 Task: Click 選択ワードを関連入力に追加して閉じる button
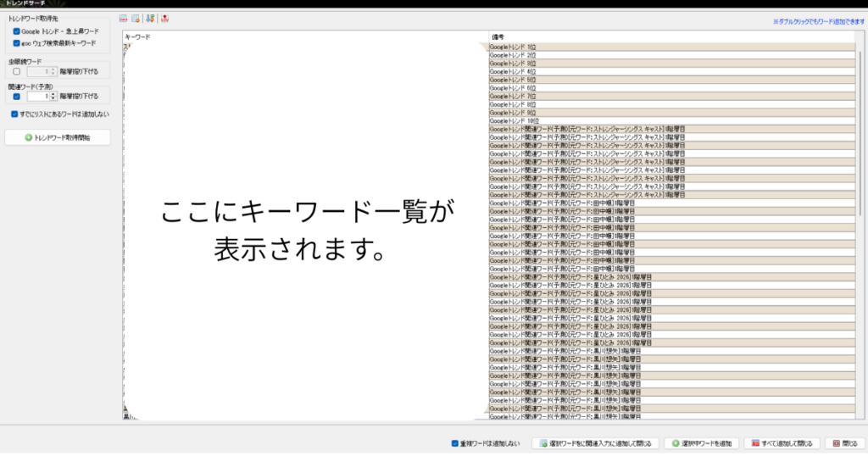(x=595, y=443)
